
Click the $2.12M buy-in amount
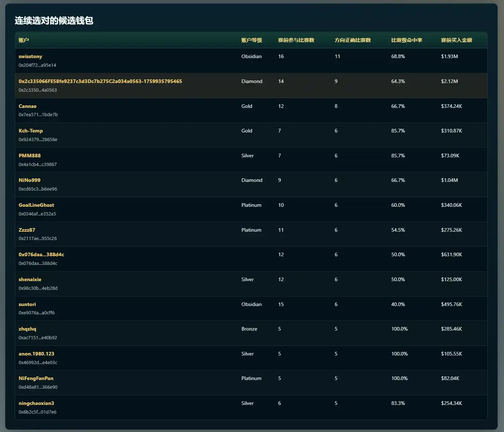click(449, 81)
